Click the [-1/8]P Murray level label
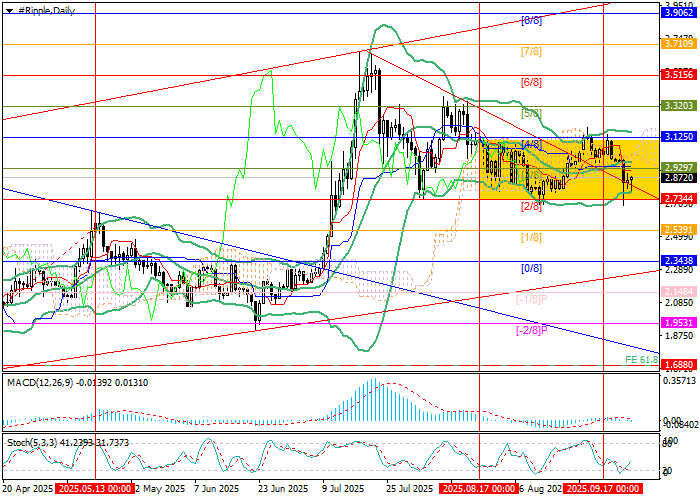The image size is (700, 500). [532, 300]
